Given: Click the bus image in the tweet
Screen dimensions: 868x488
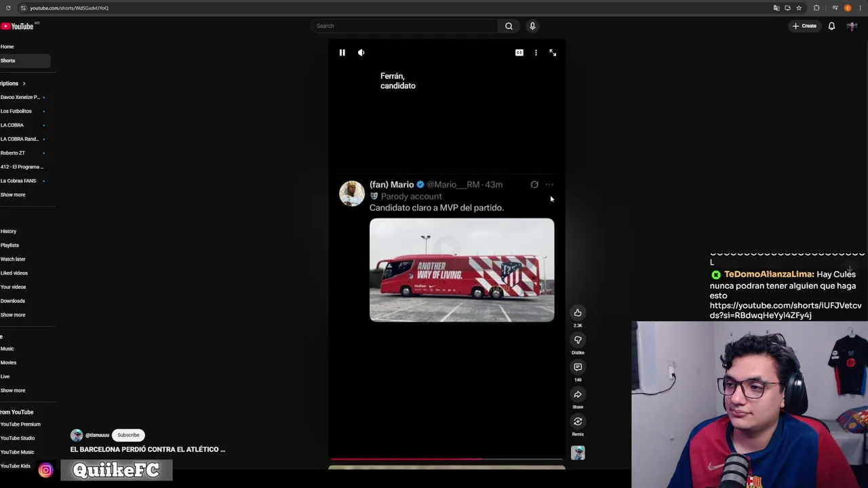Looking at the screenshot, I should click(462, 270).
